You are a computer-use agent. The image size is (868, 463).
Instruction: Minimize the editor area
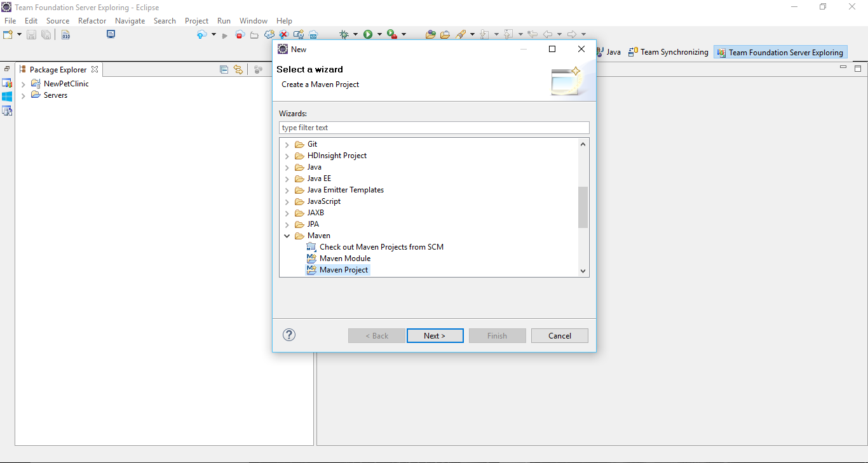[843, 67]
